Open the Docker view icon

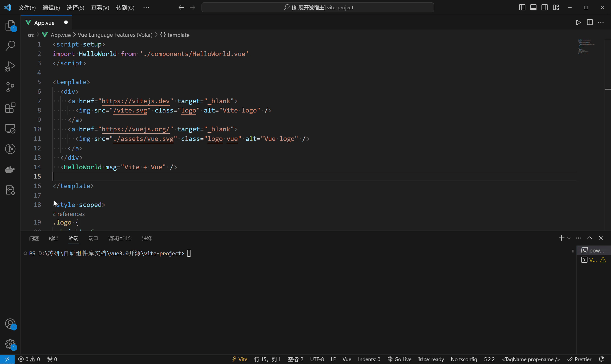point(10,170)
